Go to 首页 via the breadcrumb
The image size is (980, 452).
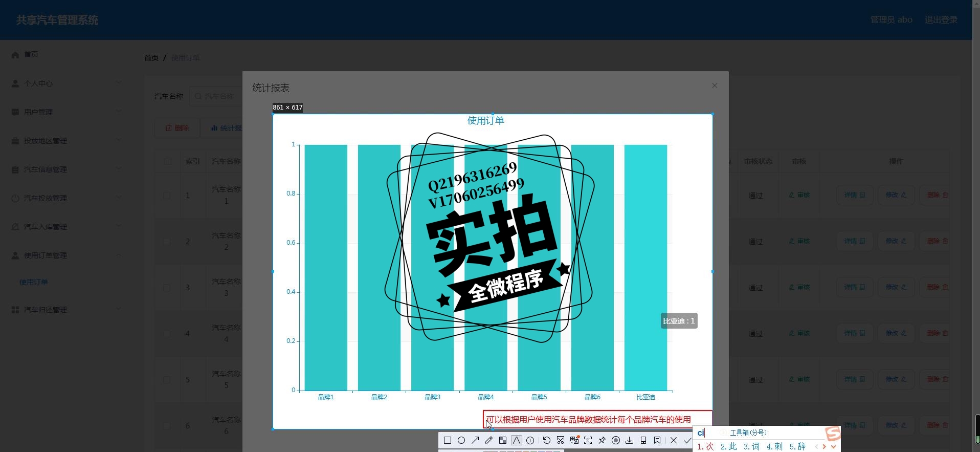tap(151, 58)
